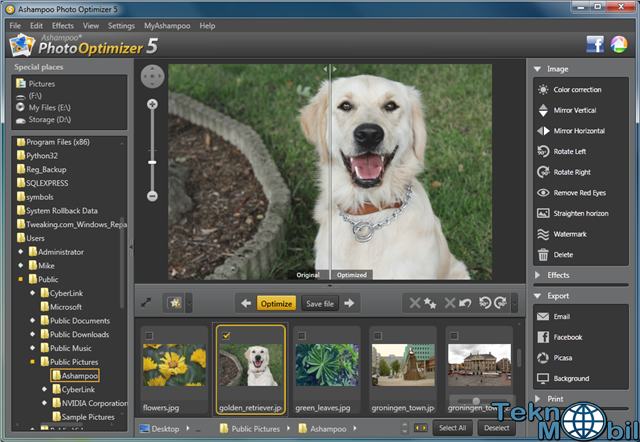Apply Mirror Vertical
This screenshot has width=640, height=442.
point(574,110)
